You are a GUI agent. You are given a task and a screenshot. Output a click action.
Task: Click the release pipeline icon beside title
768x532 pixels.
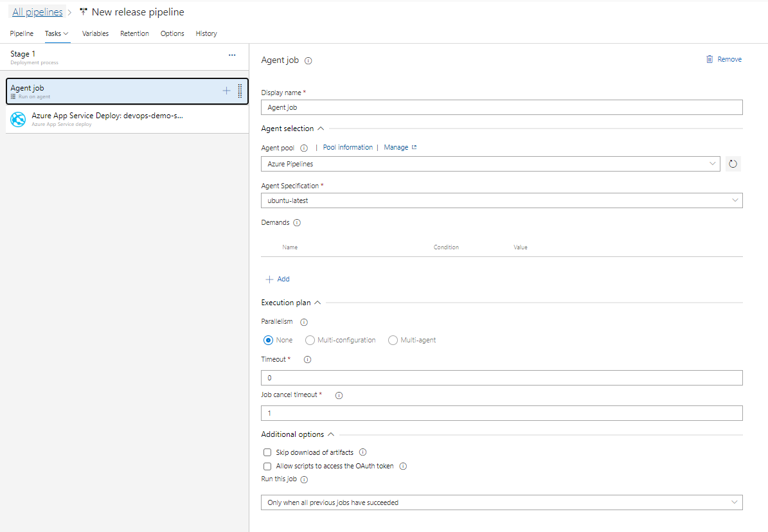84,12
